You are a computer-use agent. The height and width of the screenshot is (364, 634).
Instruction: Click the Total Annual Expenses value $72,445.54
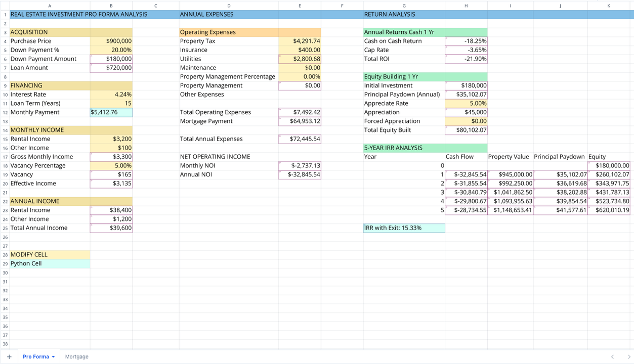pyautogui.click(x=300, y=139)
